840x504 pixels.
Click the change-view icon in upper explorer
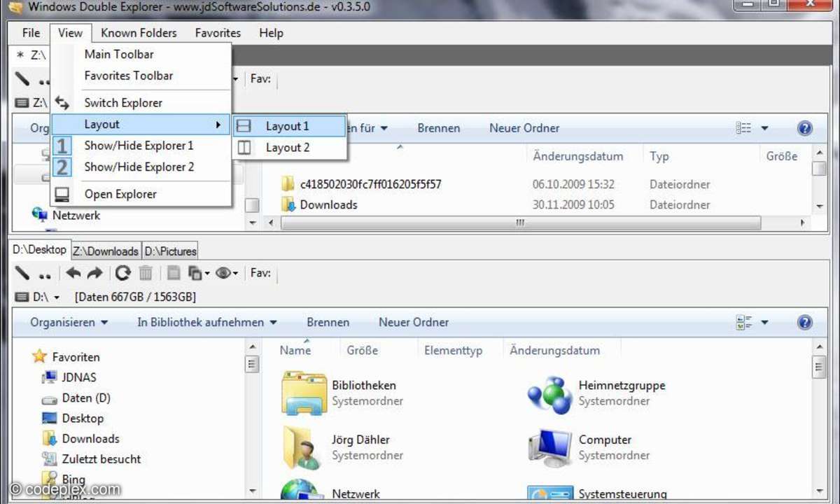(744, 128)
